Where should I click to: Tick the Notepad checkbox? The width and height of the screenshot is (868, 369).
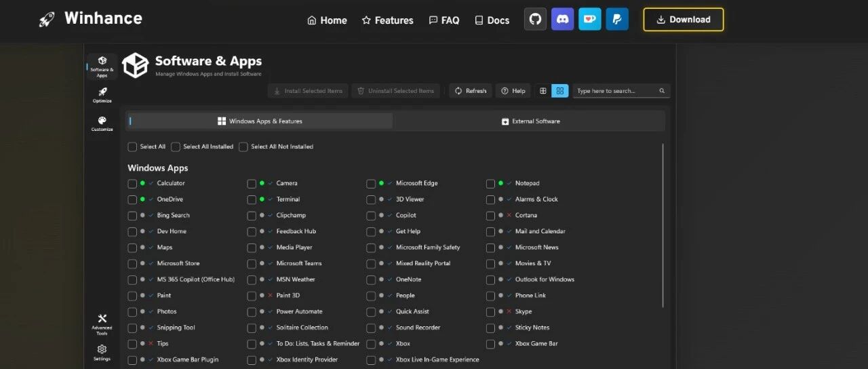490,184
